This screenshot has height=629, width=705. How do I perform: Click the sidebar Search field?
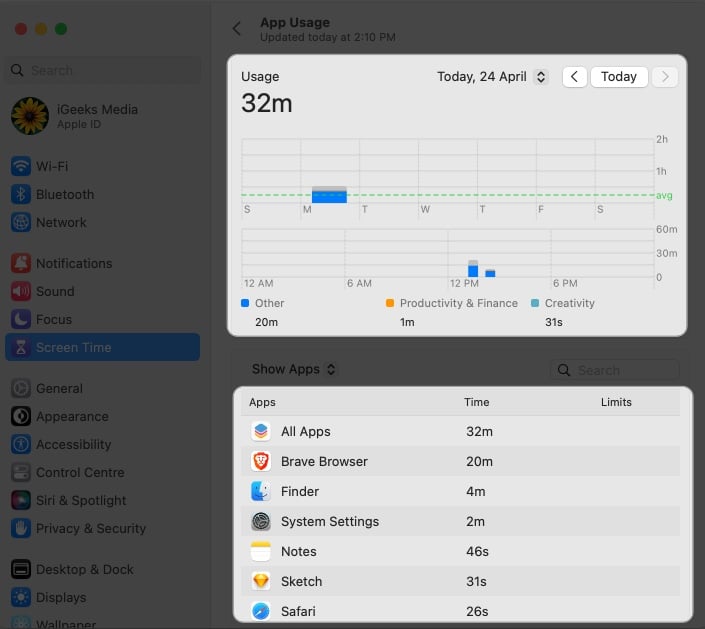(103, 70)
